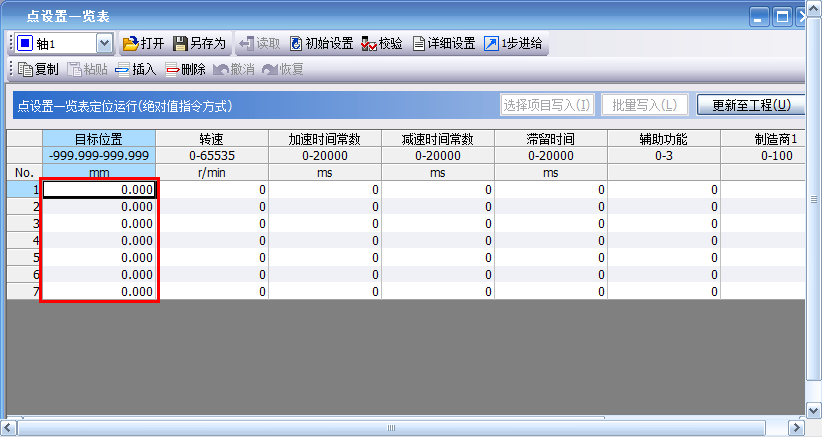The image size is (822, 438).
Task: Click the horizontal scrollbar thumb
Action: [x=392, y=428]
